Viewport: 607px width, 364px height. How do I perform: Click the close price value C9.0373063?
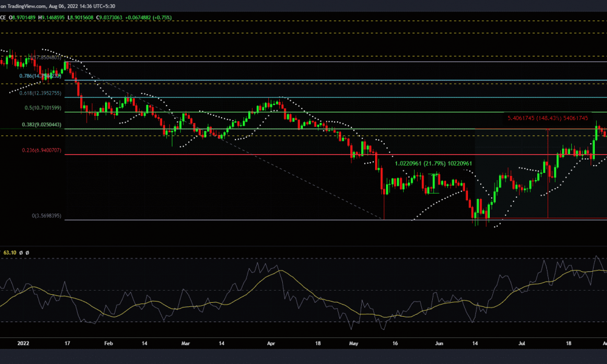click(x=109, y=18)
